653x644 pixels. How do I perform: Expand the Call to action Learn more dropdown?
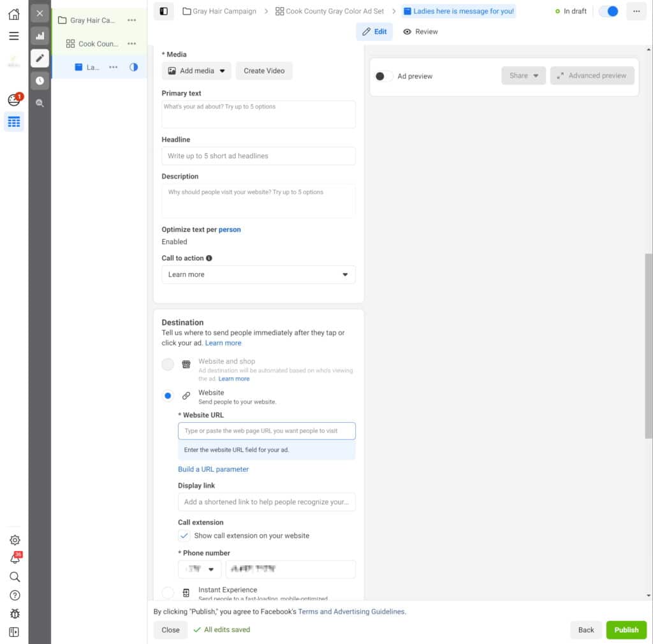(x=258, y=275)
